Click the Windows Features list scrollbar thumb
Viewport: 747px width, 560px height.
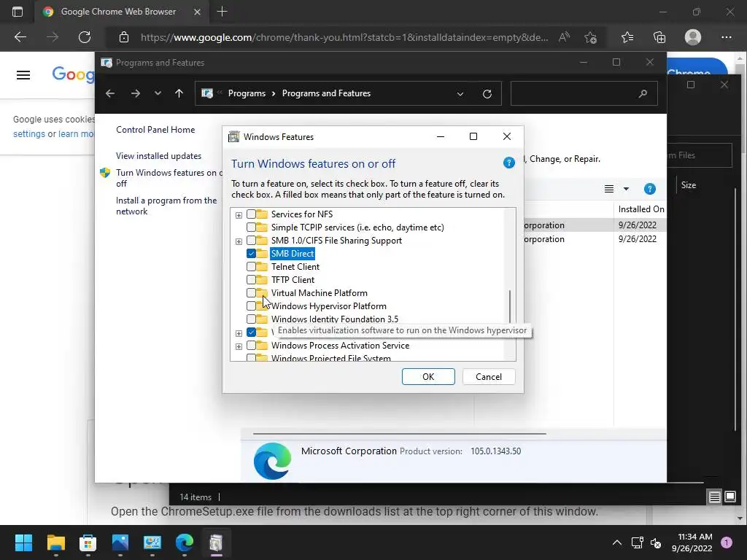pyautogui.click(x=510, y=307)
